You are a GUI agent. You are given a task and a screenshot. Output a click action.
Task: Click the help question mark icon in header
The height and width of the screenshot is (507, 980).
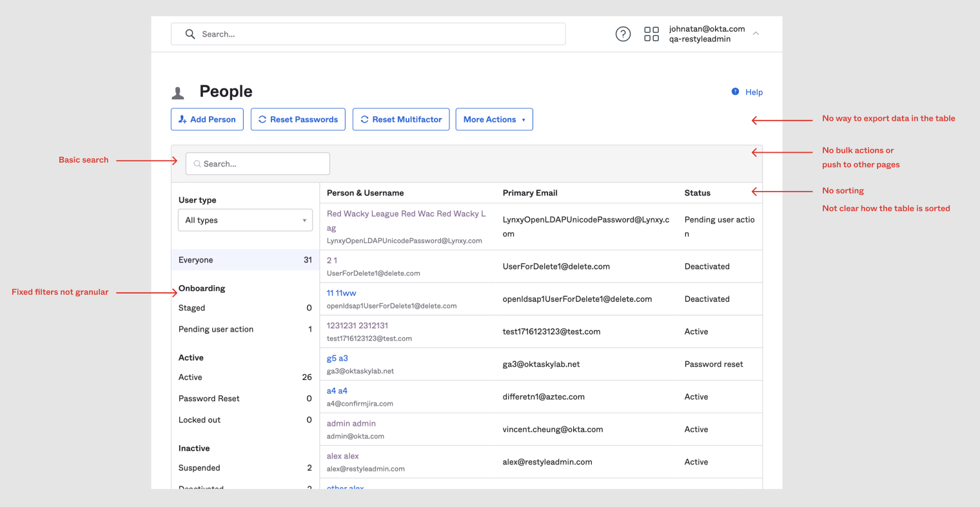[623, 34]
